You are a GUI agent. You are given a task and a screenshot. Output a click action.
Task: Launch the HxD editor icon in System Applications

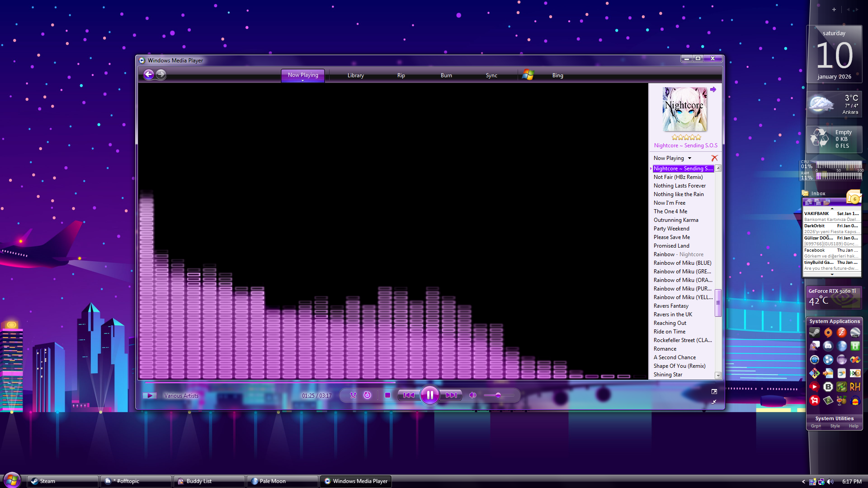(855, 373)
